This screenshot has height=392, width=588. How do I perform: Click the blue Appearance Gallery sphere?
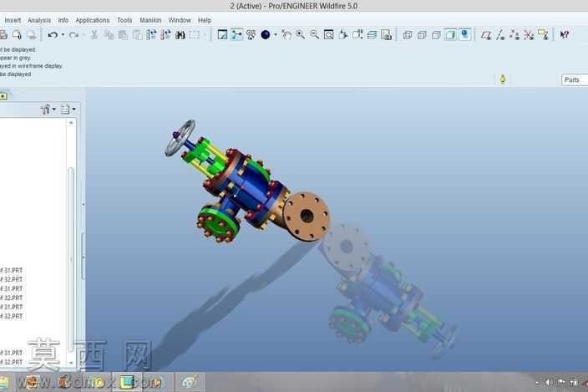click(266, 35)
